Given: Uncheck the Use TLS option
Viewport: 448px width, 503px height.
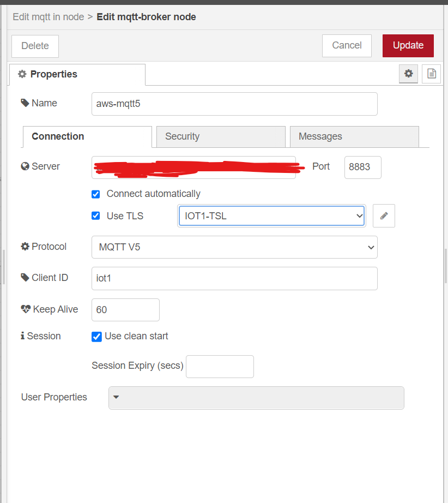Looking at the screenshot, I should click(x=95, y=215).
